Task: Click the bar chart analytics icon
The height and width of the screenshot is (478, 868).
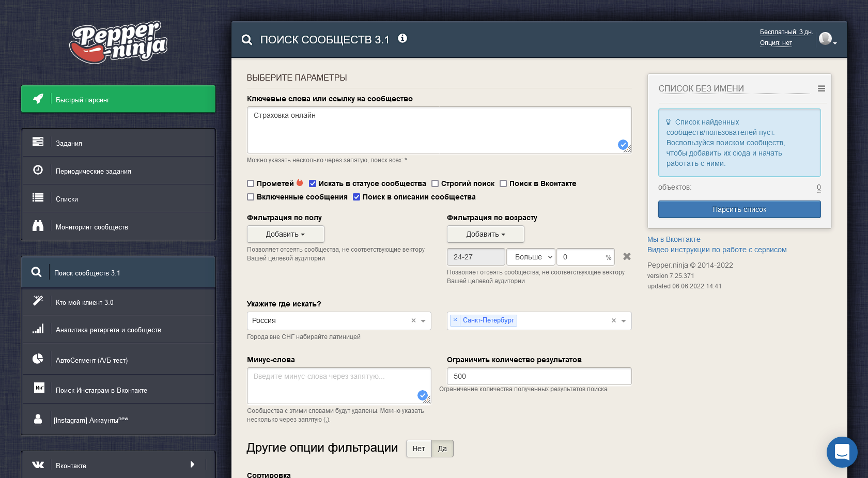Action: coord(38,329)
